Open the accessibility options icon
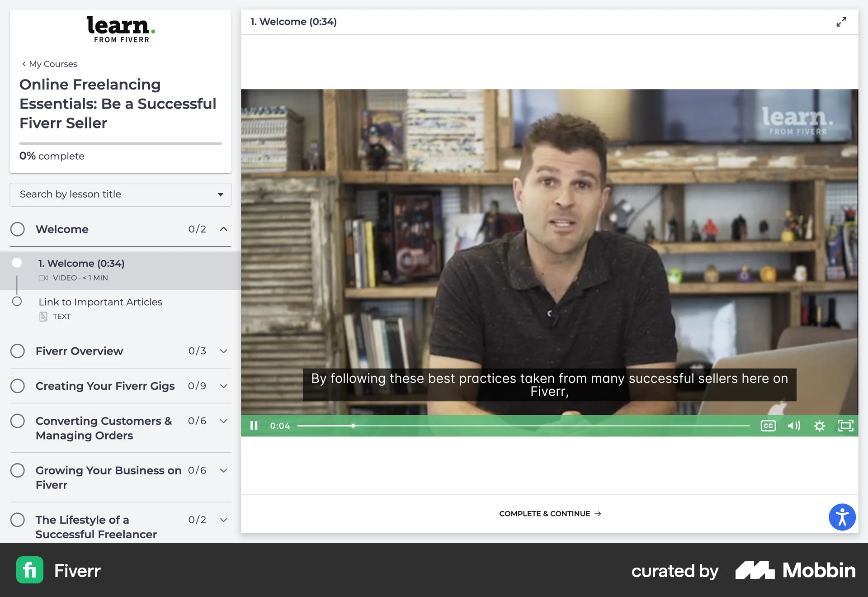Image resolution: width=868 pixels, height=597 pixels. click(842, 517)
